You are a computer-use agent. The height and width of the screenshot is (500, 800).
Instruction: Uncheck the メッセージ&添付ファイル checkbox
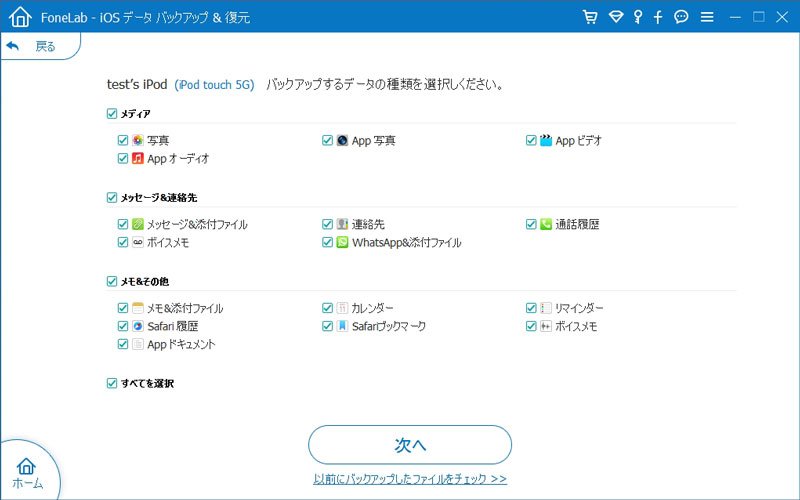[x=123, y=224]
